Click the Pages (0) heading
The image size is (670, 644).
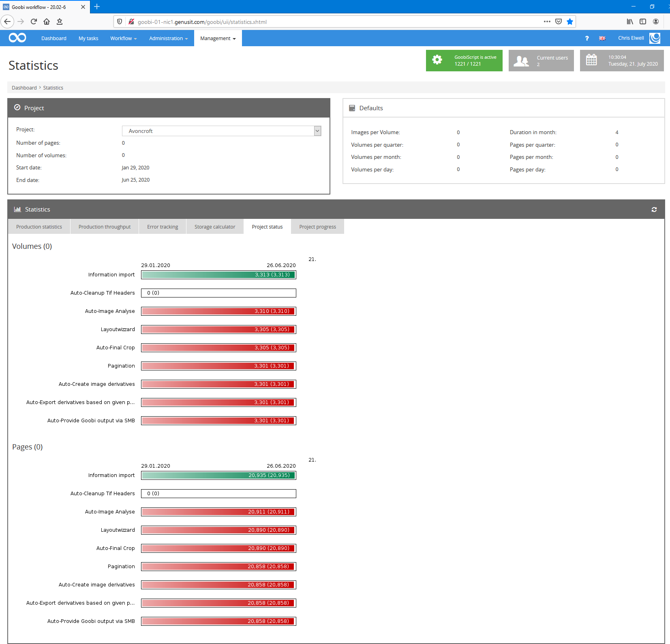27,447
